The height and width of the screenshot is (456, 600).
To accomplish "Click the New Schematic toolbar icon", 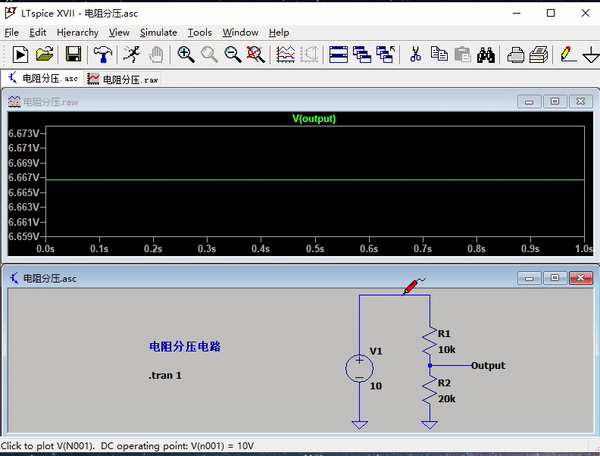I will [20, 55].
